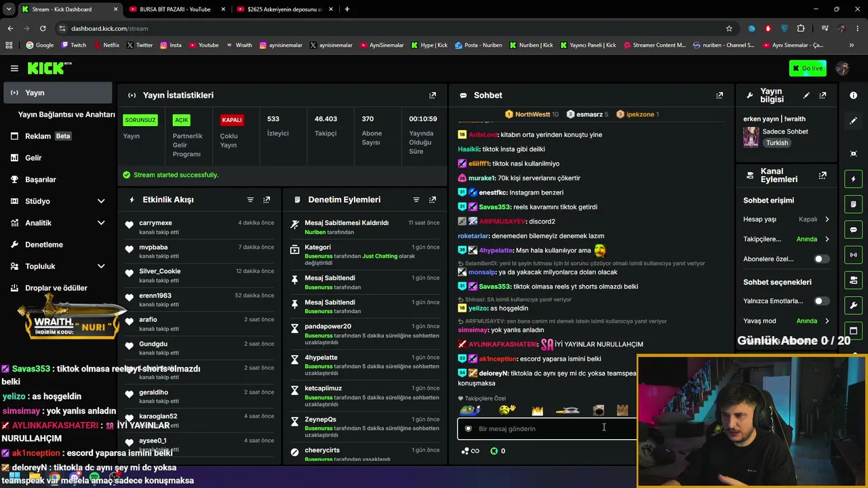Open Hesap yaşı options chevron

(x=827, y=220)
